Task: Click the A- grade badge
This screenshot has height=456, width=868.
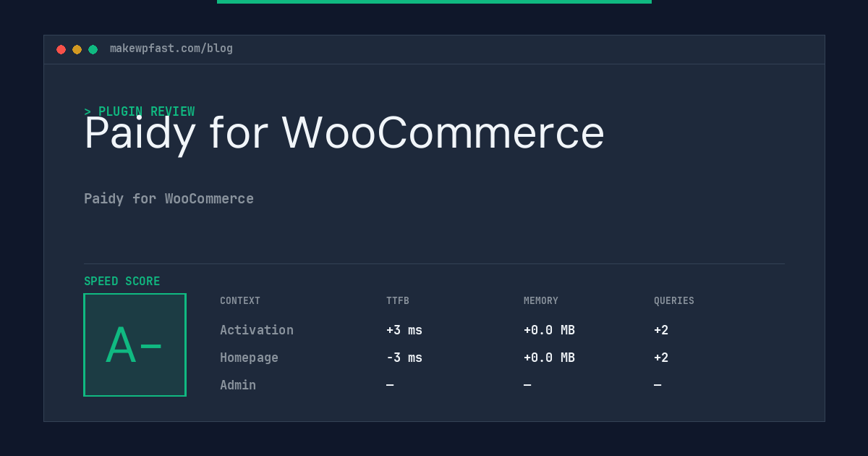Action: (x=135, y=345)
